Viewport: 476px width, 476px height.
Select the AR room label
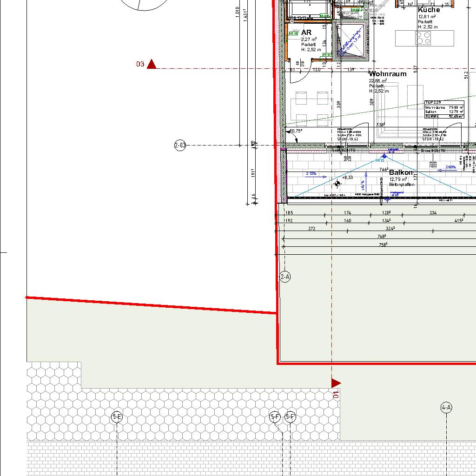[306, 33]
